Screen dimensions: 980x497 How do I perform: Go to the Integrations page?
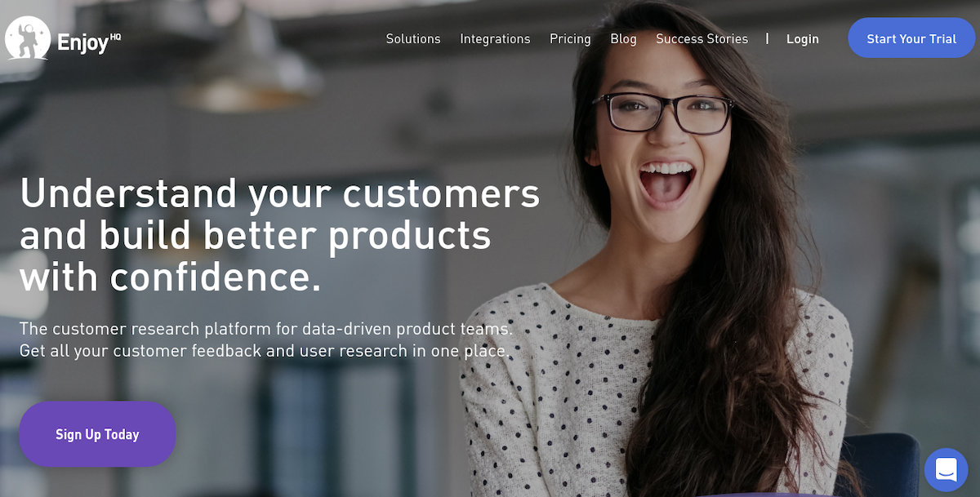coord(495,39)
